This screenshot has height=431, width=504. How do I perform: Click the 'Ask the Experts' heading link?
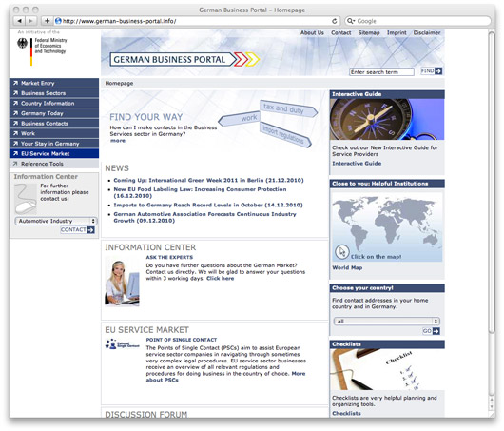pos(169,257)
